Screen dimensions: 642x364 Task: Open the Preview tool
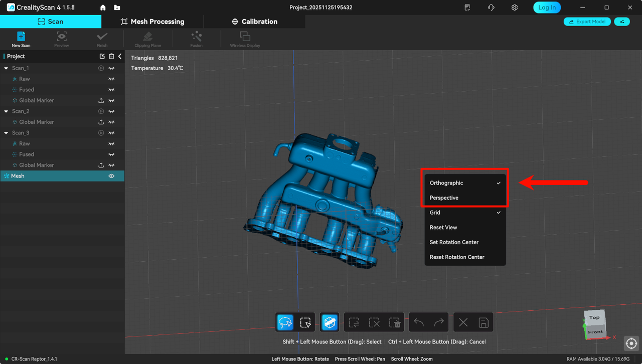click(61, 39)
